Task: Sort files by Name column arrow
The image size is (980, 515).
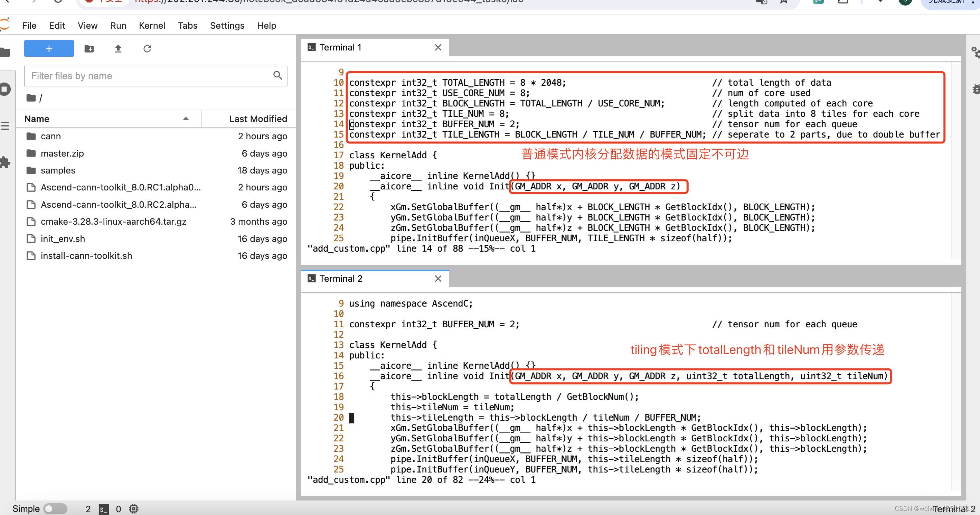Action: (x=186, y=119)
